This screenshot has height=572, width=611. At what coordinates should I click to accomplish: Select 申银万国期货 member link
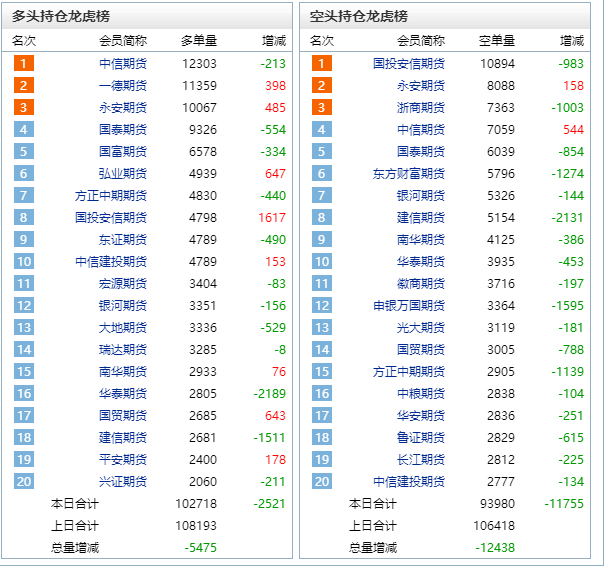tap(409, 306)
